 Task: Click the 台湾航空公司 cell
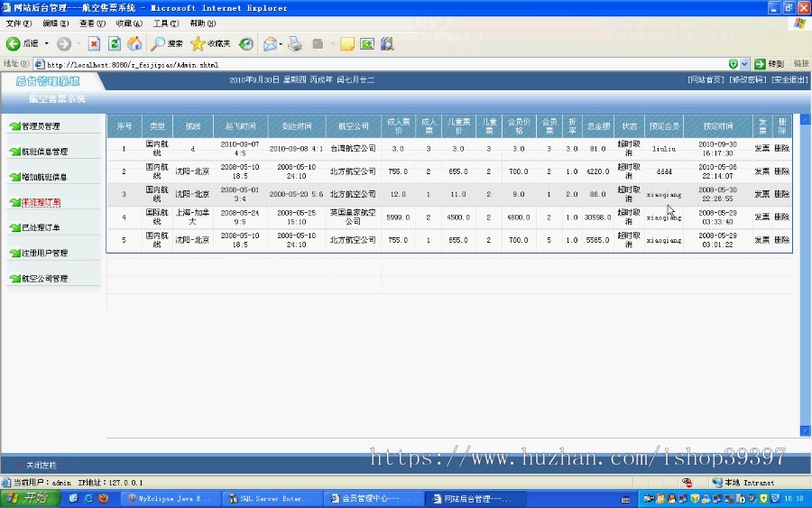click(x=353, y=149)
